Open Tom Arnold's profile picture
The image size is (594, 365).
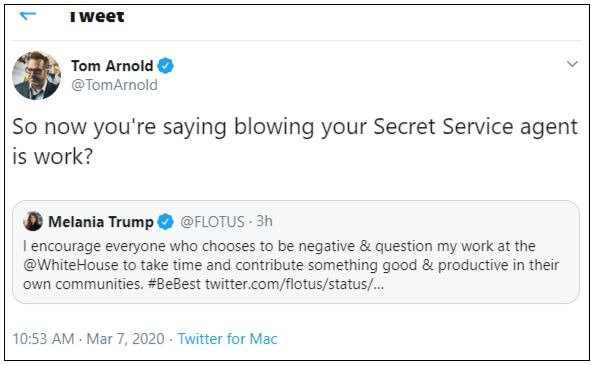[x=36, y=75]
